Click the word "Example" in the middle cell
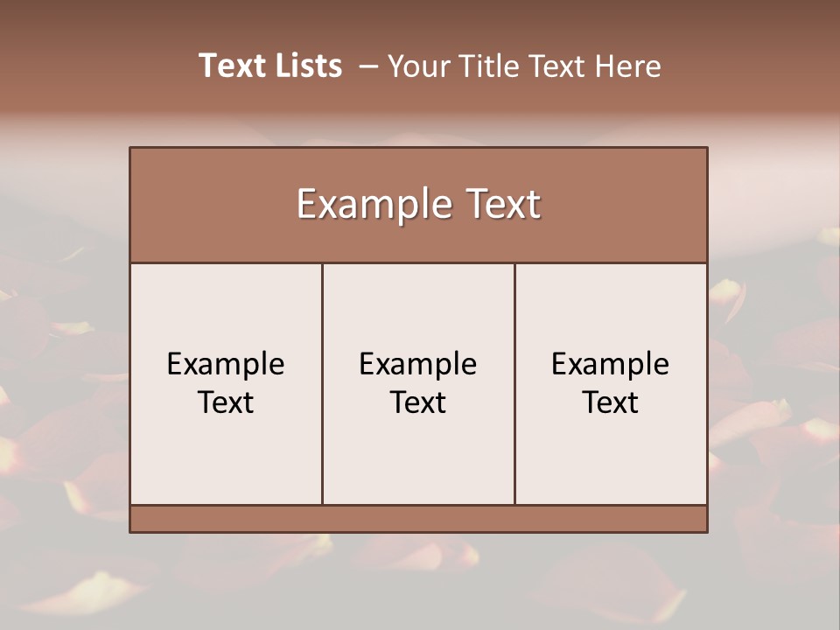The width and height of the screenshot is (840, 630). pyautogui.click(x=418, y=366)
